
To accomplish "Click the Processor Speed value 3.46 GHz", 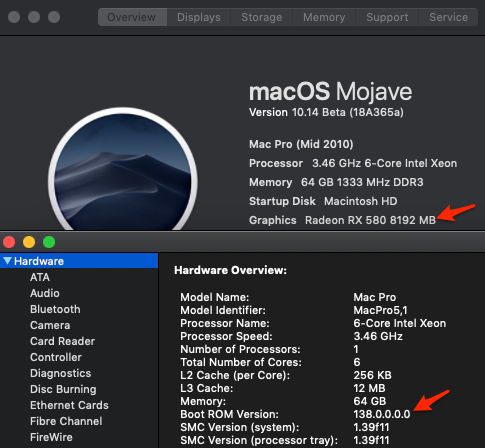I will coord(378,336).
